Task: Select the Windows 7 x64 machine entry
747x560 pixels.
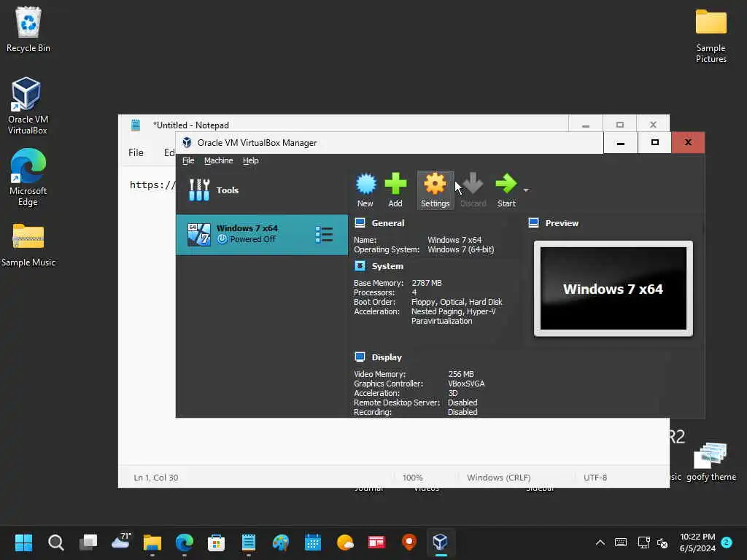Action: pyautogui.click(x=262, y=234)
